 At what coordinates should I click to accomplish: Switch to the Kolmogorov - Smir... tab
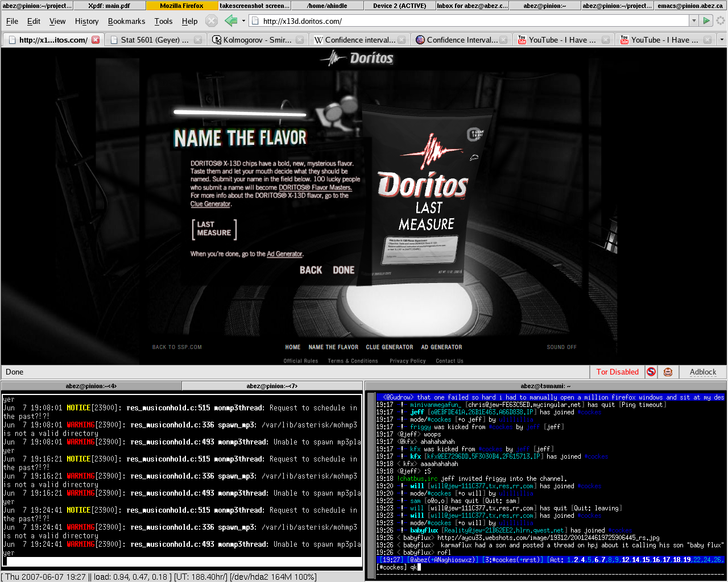point(258,40)
